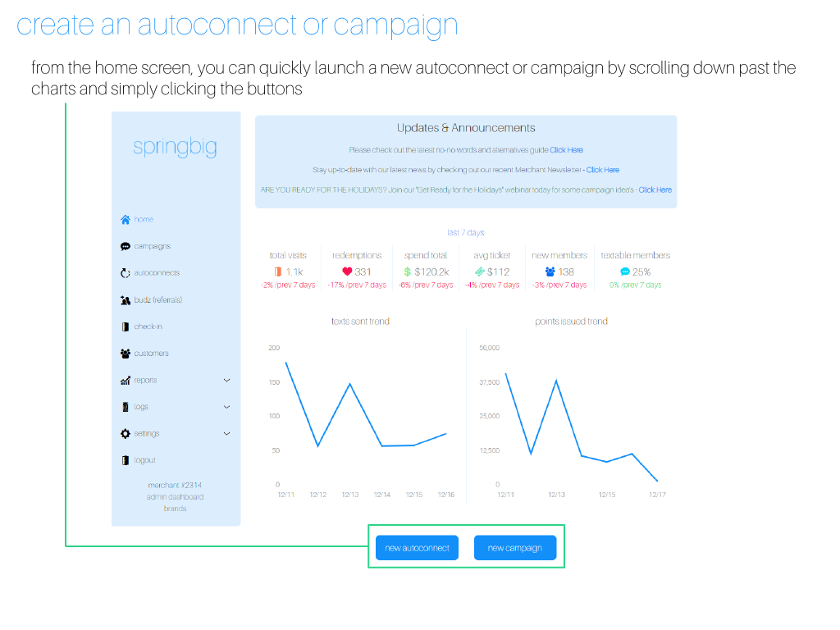This screenshot has height=630, width=840.
Task: Open the Merchant Newsletter Click Here link
Action: pyautogui.click(x=602, y=170)
